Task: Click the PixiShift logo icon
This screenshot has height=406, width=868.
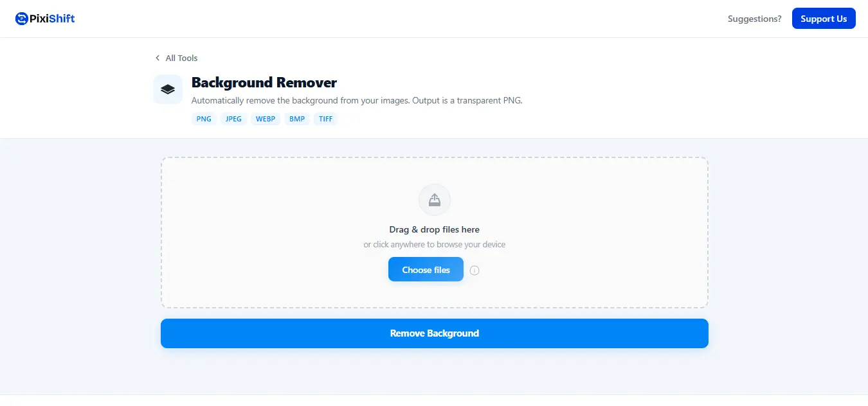Action: pos(22,19)
